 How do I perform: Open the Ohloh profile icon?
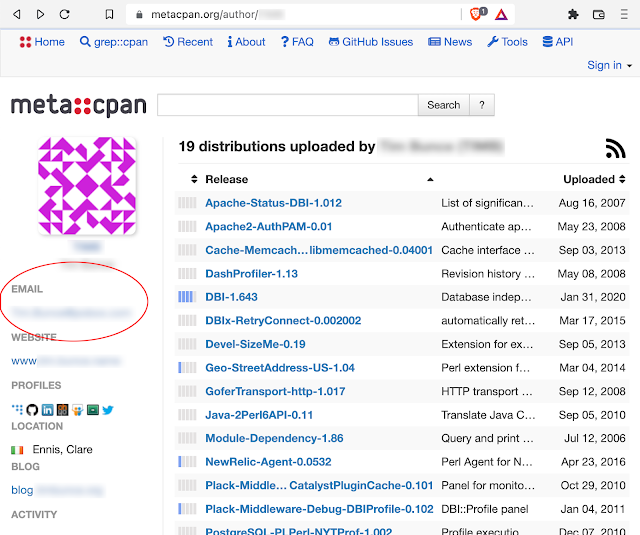(62, 410)
